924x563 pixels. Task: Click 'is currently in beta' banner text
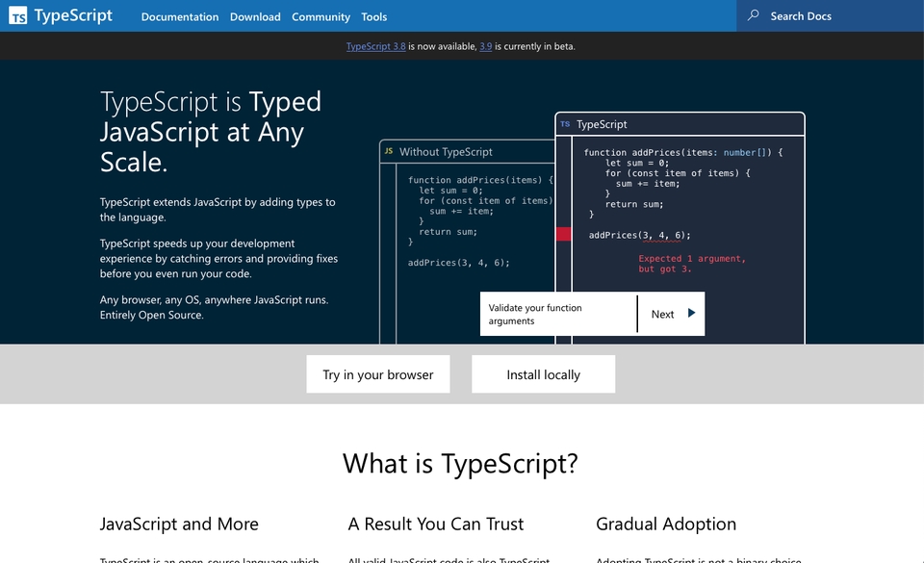click(535, 46)
